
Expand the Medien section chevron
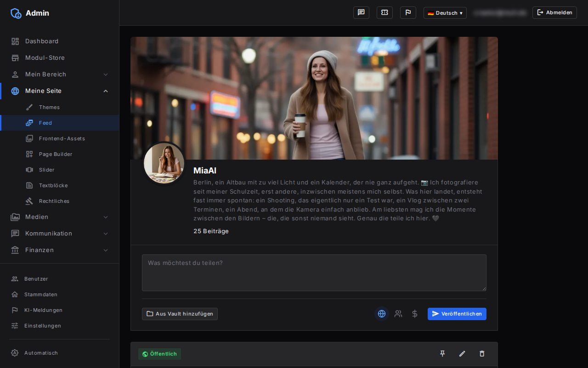(106, 217)
